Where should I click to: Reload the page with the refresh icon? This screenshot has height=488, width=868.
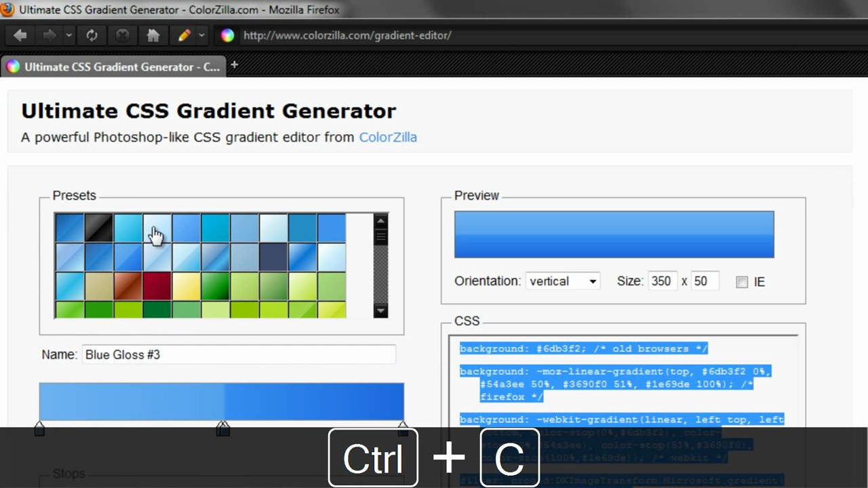point(92,35)
